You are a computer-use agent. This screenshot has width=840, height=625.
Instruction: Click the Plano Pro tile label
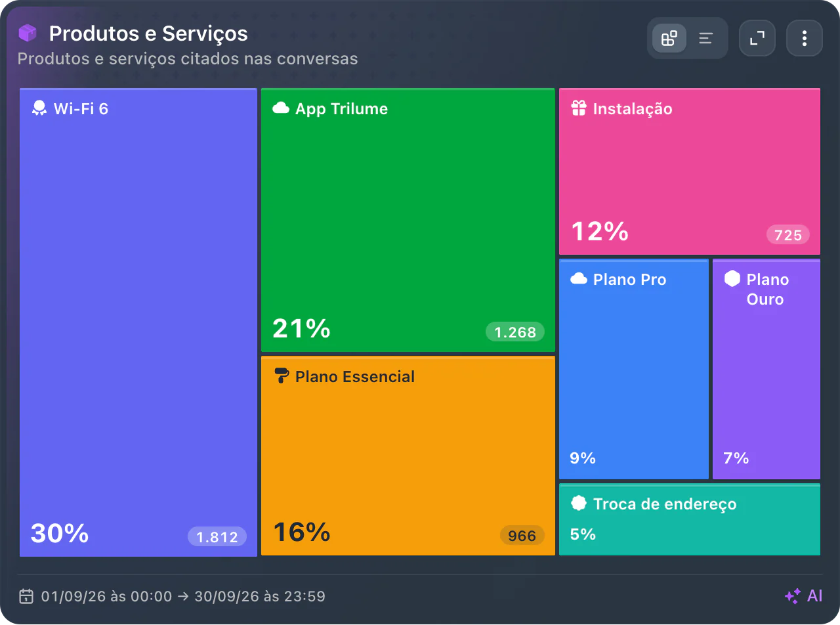click(629, 279)
